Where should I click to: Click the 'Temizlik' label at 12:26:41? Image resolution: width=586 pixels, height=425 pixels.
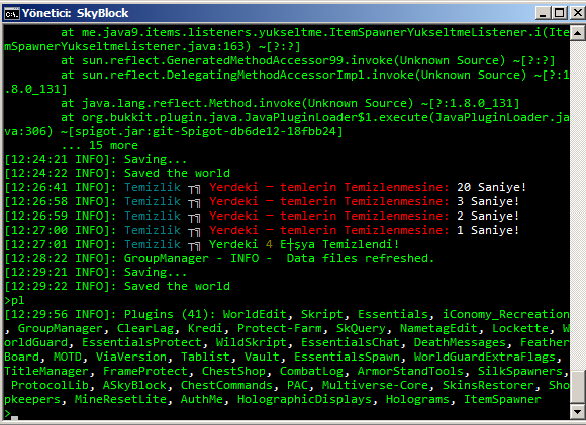pyautogui.click(x=152, y=187)
